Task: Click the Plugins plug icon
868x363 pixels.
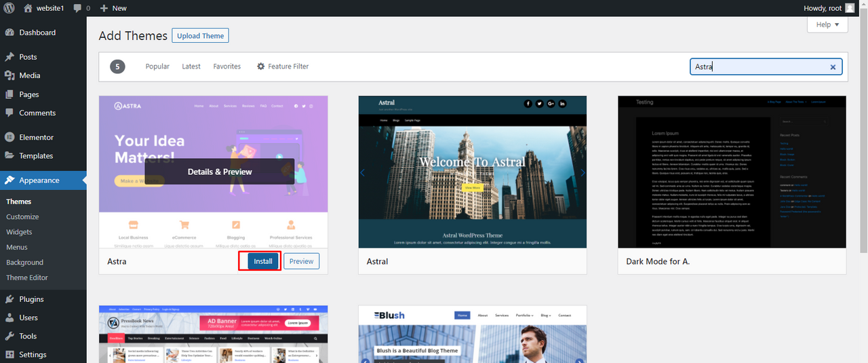Action: pyautogui.click(x=9, y=299)
